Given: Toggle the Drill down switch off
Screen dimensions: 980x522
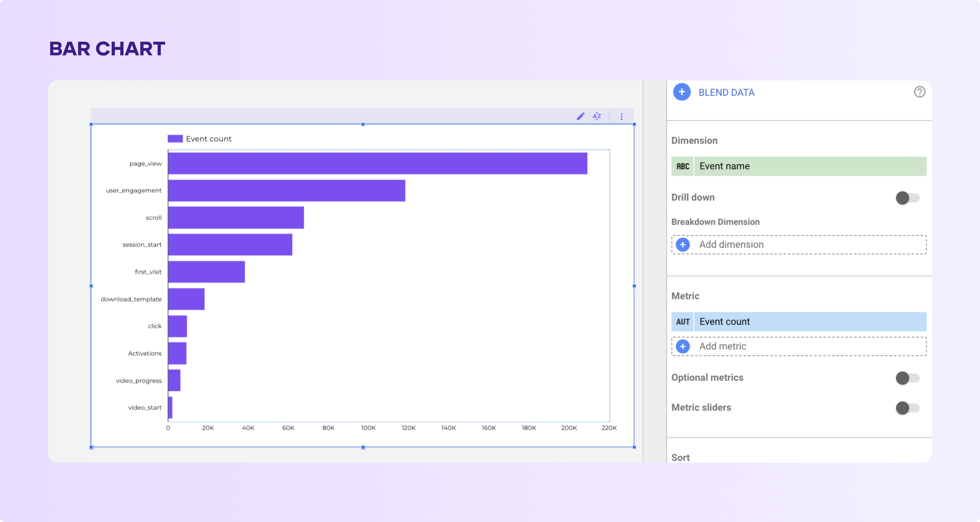Looking at the screenshot, I should [x=907, y=198].
